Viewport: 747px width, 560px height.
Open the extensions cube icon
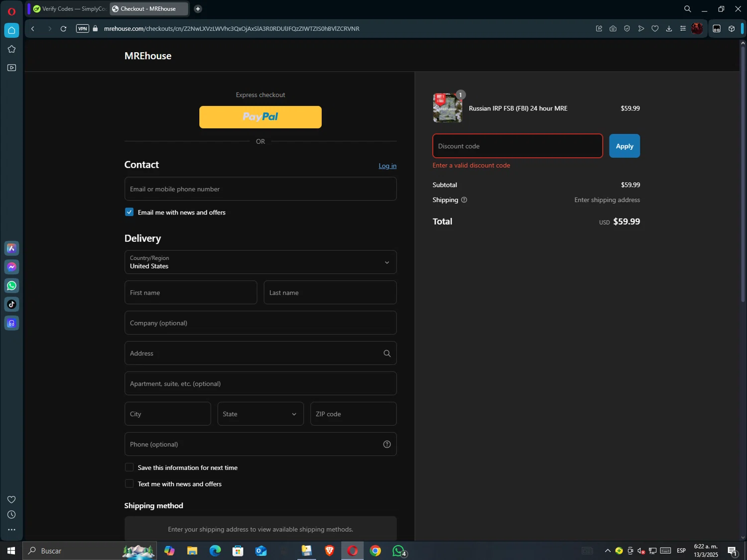tap(732, 29)
